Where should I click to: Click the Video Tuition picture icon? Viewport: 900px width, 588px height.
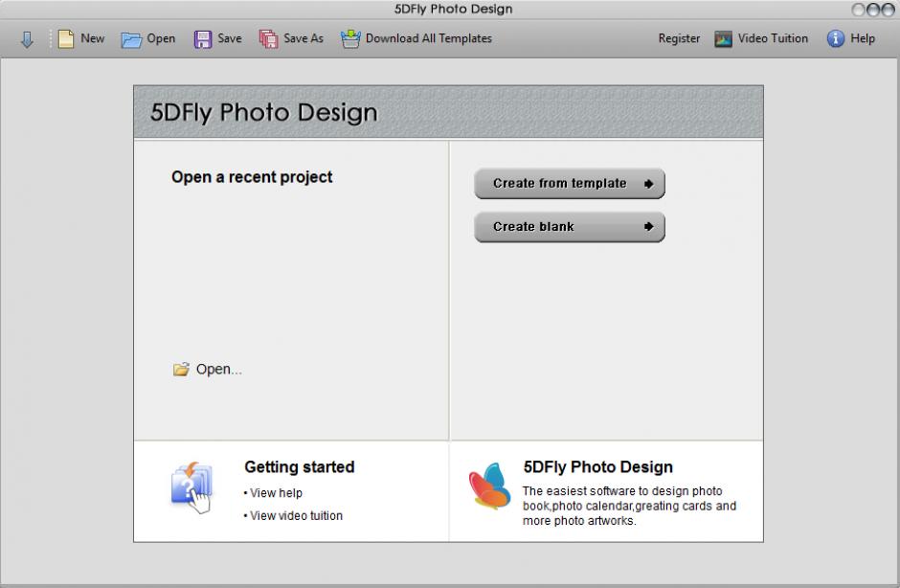point(723,39)
